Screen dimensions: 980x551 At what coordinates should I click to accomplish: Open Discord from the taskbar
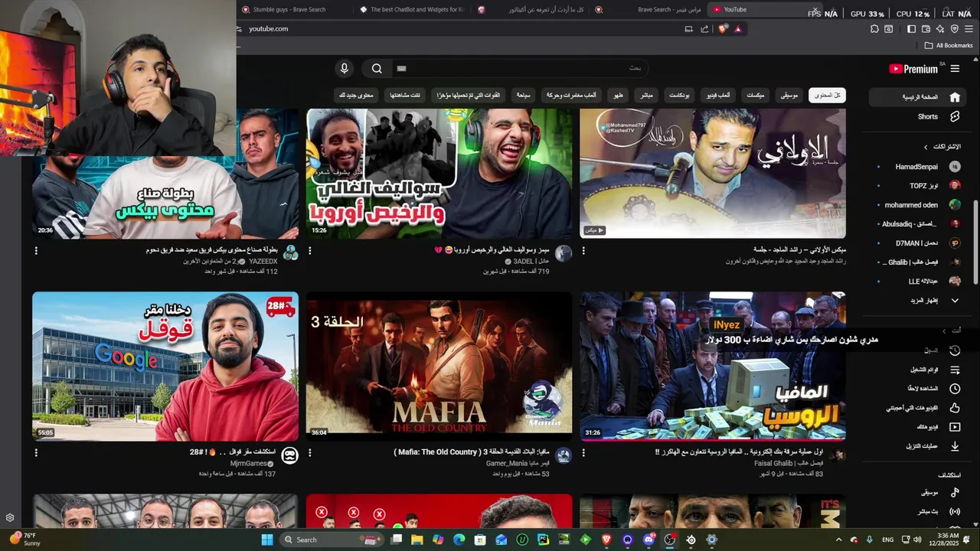[649, 540]
